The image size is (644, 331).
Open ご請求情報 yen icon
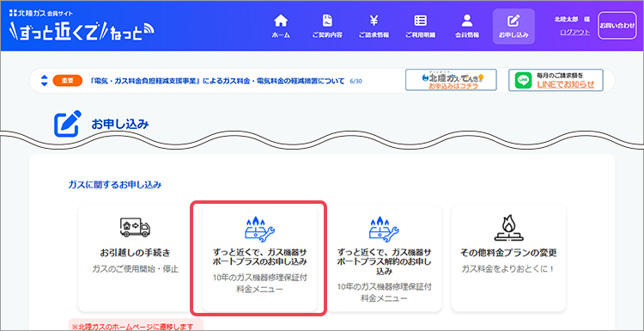374,21
